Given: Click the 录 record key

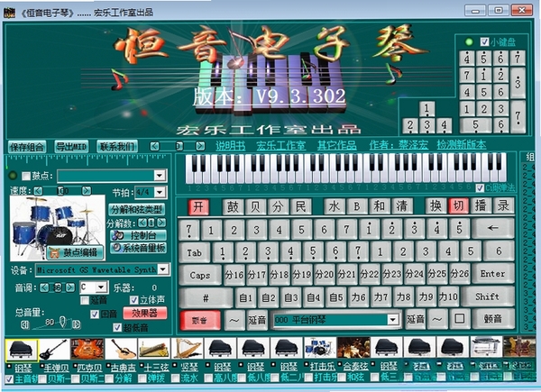Looking at the screenshot, I should point(503,205).
